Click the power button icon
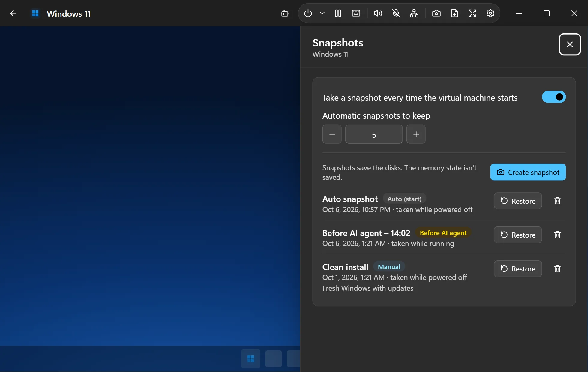The width and height of the screenshot is (588, 372). coord(308,13)
